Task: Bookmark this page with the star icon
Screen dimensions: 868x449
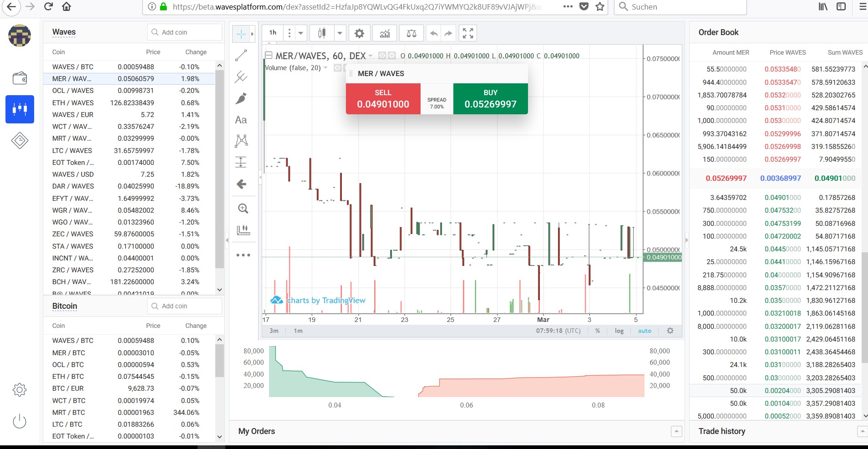Action: [600, 7]
